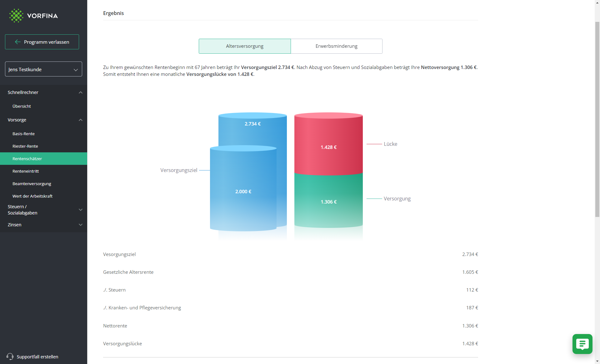Click the Vorfina logo icon
This screenshot has height=364, width=600.
[16, 16]
